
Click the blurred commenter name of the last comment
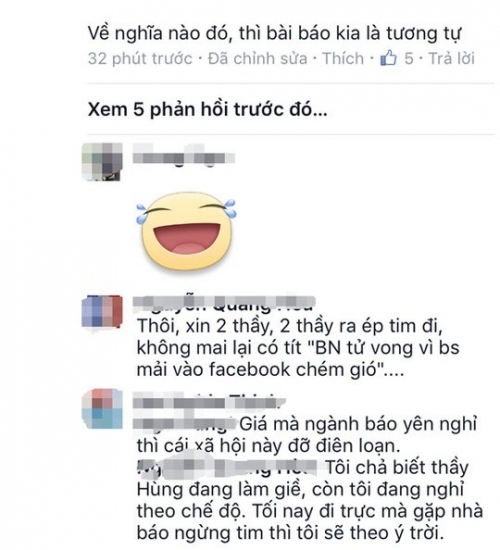[209, 402]
